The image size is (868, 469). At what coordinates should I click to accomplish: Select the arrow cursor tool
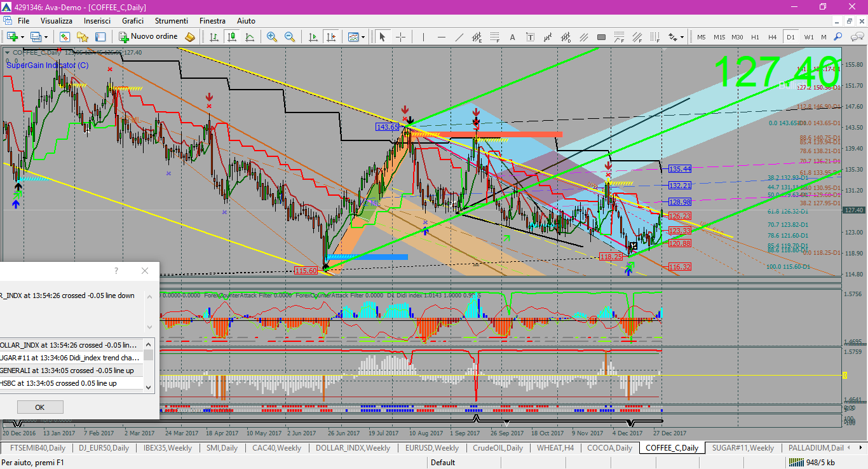(x=383, y=37)
